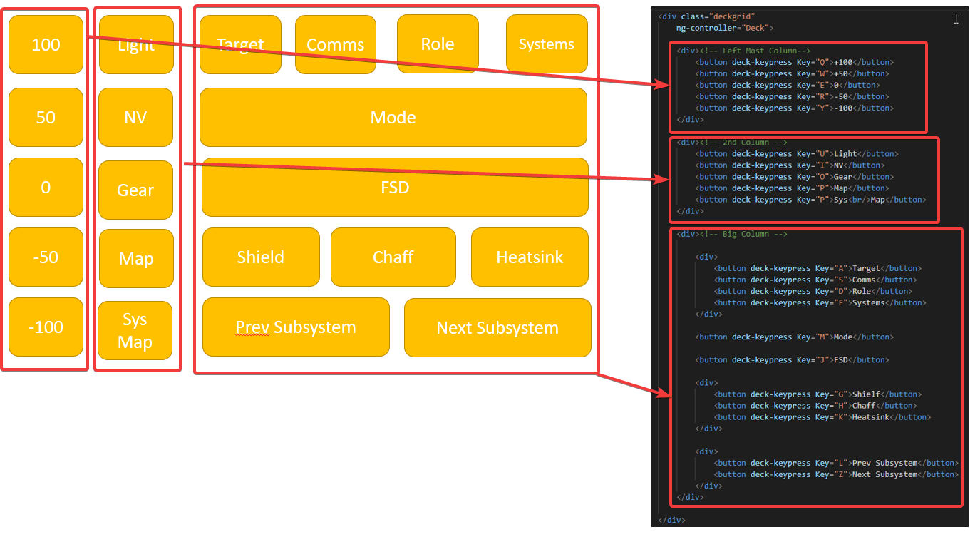Click the yellow Next Subsystem button
This screenshot has height=537, width=980.
click(497, 327)
